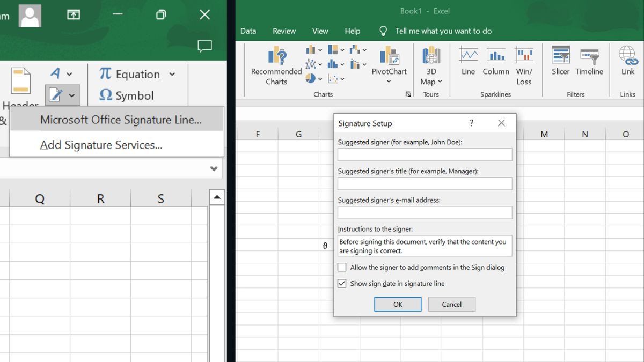Insert a line or area chart
This screenshot has height=362, width=644.
tap(314, 64)
